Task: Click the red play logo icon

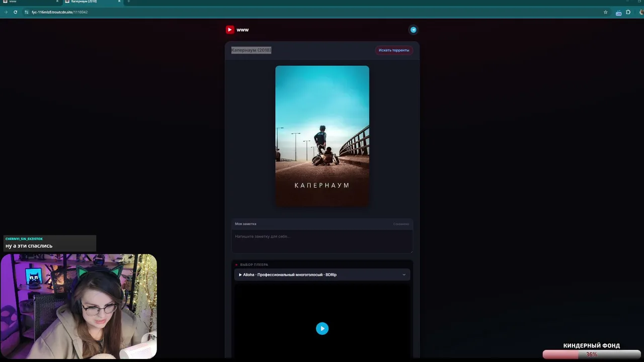Action: [229, 30]
